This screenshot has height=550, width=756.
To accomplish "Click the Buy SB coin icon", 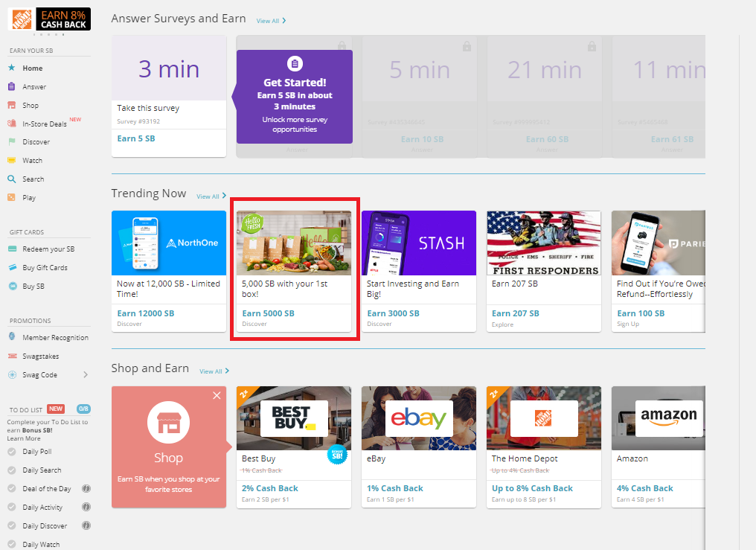I will coord(13,286).
